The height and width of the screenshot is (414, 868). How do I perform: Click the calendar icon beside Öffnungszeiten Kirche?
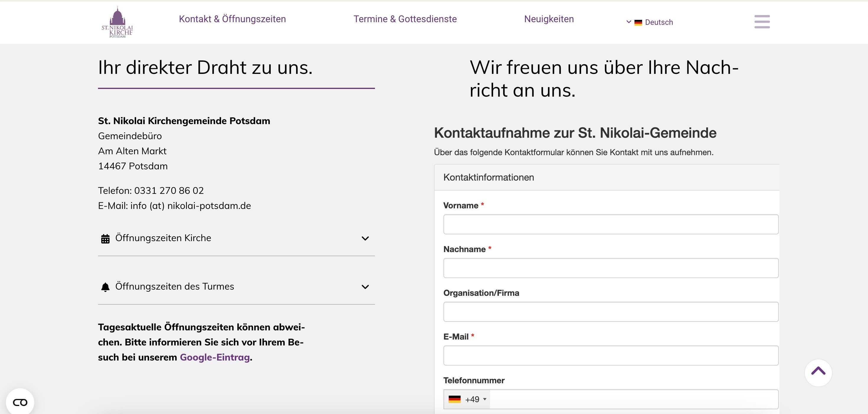(x=105, y=239)
